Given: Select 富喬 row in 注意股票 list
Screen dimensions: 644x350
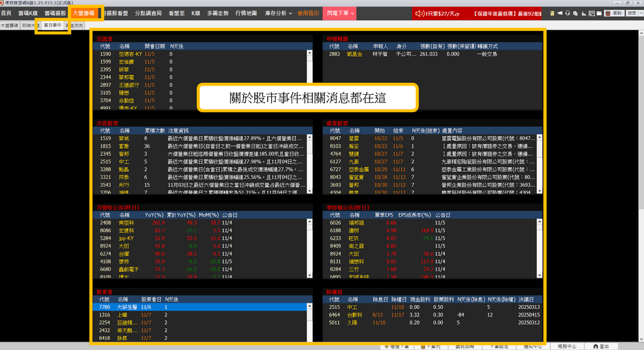Looking at the screenshot, I should pos(200,146).
